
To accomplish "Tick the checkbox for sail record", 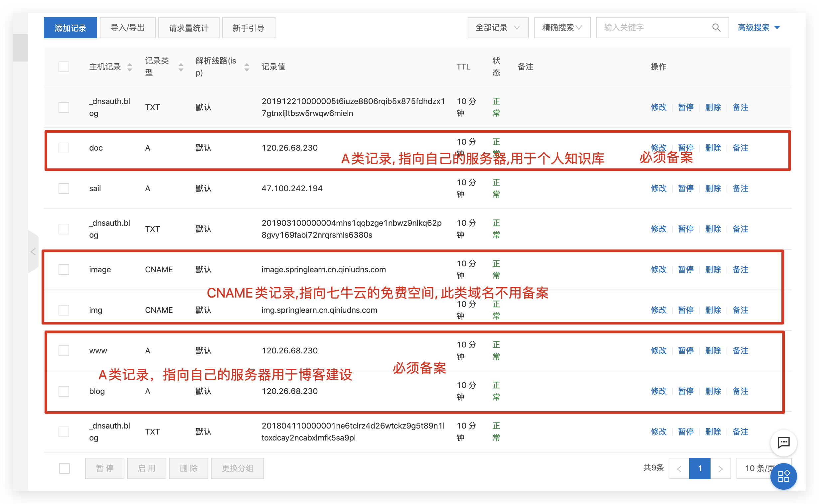I will click(64, 188).
